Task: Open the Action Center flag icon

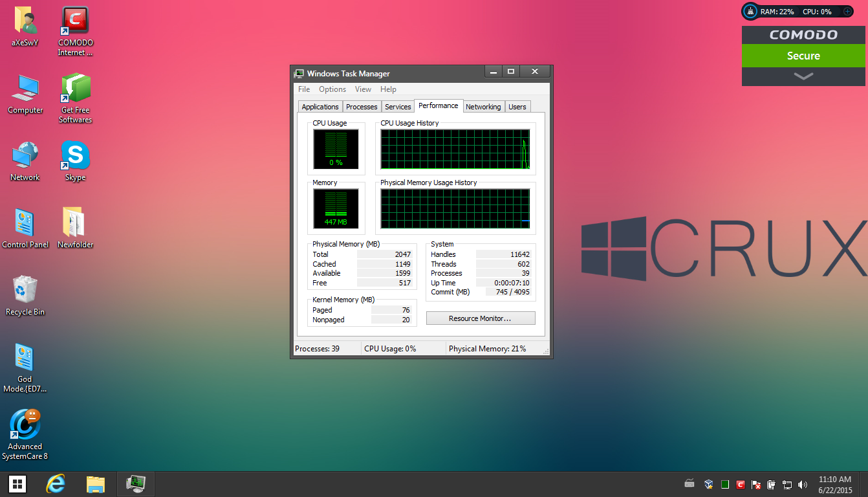Action: tap(756, 484)
